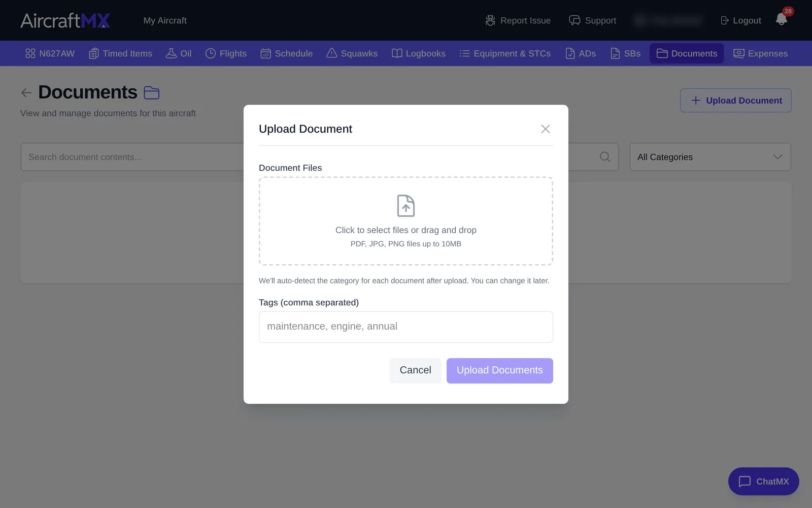Click the plus icon on Upload Document
The image size is (812, 508).
pyautogui.click(x=696, y=101)
